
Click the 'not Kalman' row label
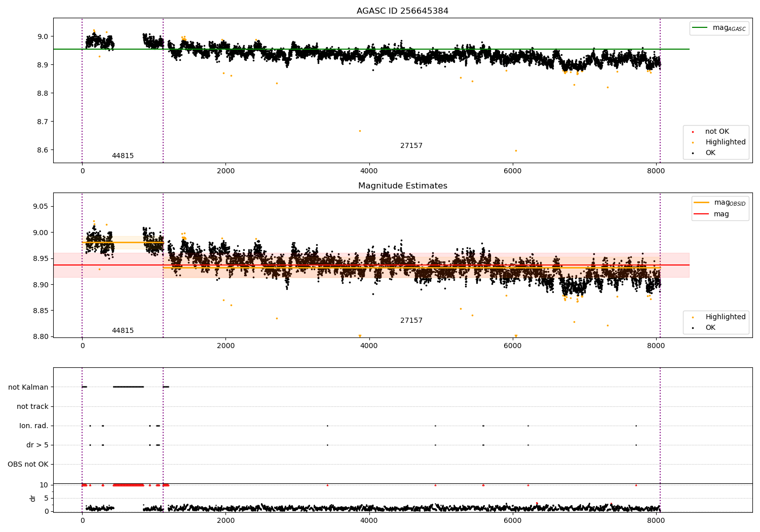click(28, 388)
